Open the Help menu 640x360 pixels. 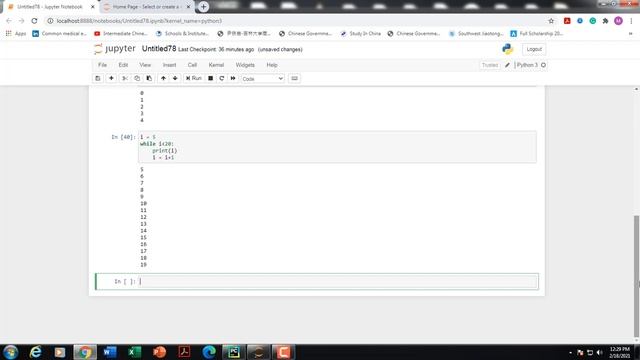pos(272,65)
